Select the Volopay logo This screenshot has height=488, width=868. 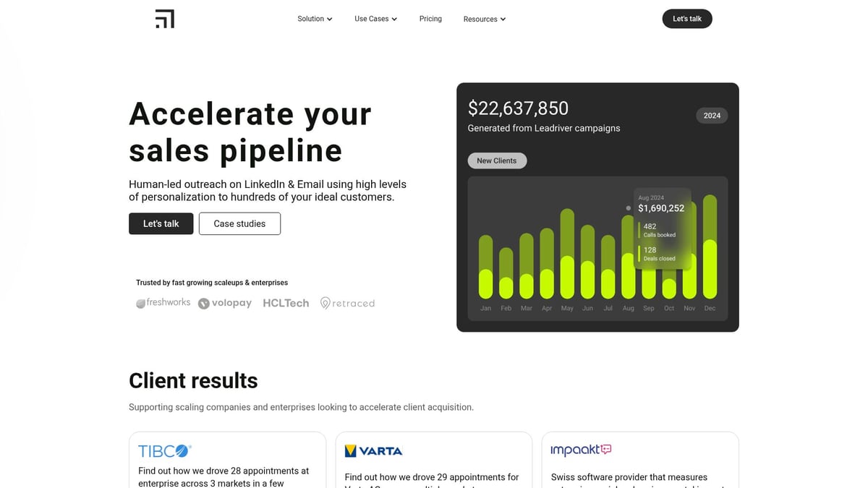[224, 302]
